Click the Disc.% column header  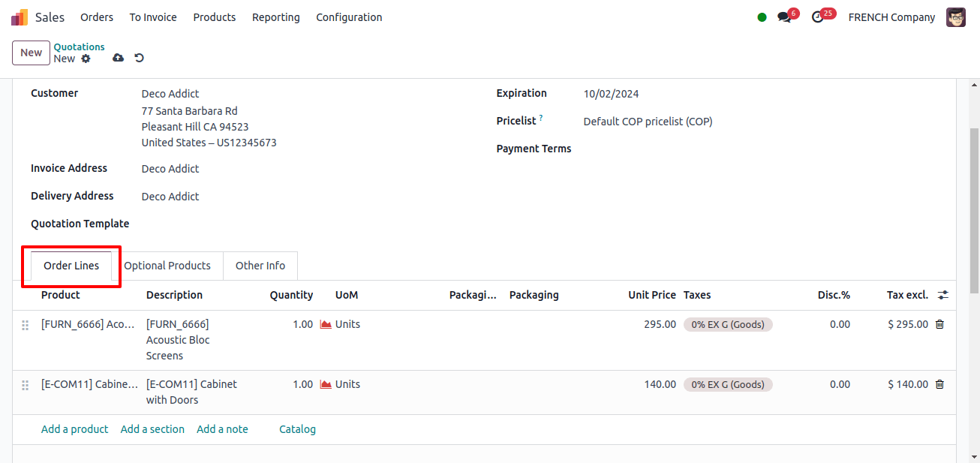(x=834, y=295)
